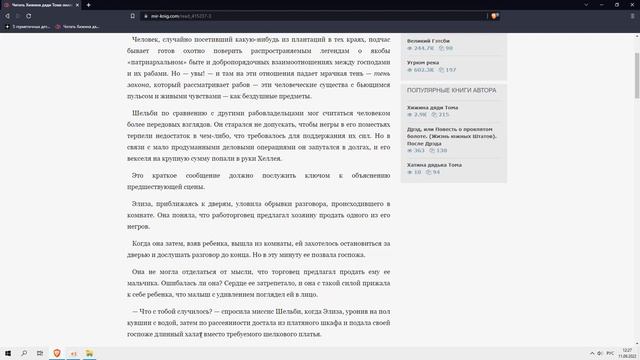640x360 pixels.
Task: Click the comments icon of the 'Дрэд' book
Action: (x=432, y=151)
